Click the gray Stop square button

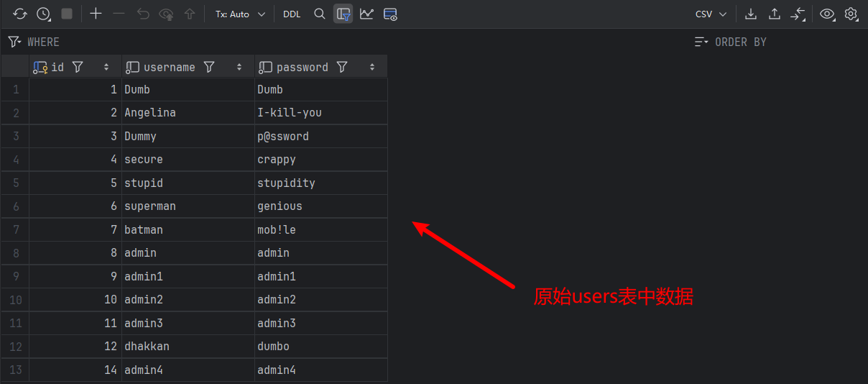click(x=67, y=14)
